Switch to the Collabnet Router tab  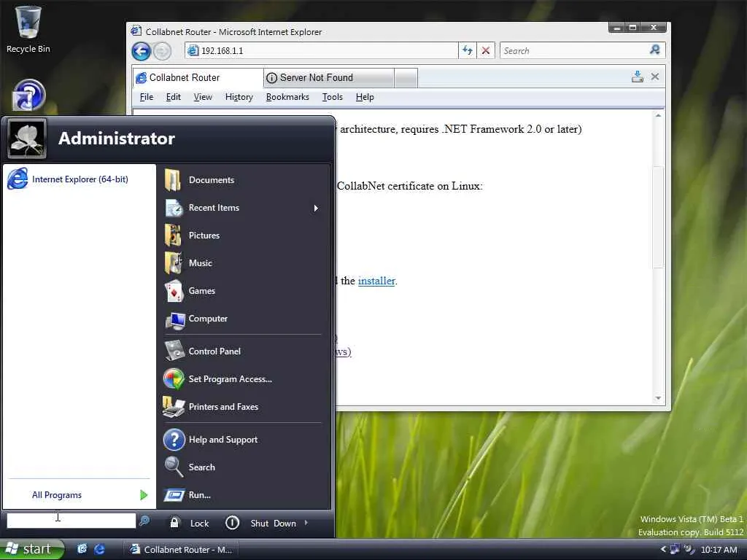(198, 77)
